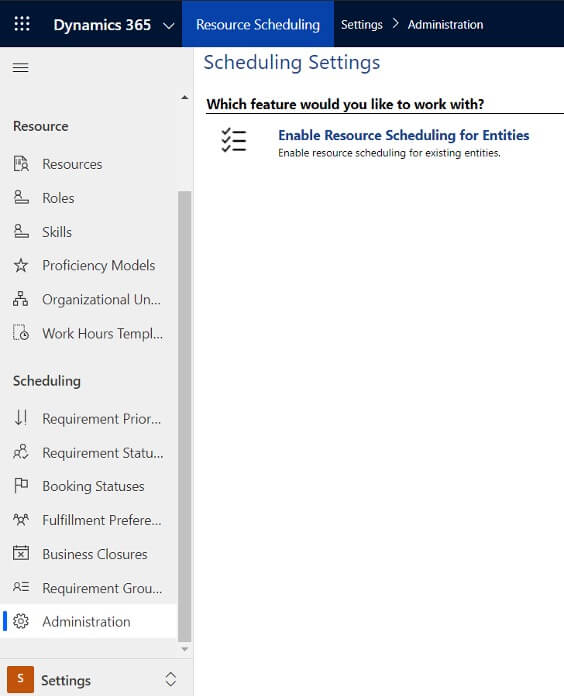Open Resource Scheduling tab in header
564x696 pixels.
[258, 24]
